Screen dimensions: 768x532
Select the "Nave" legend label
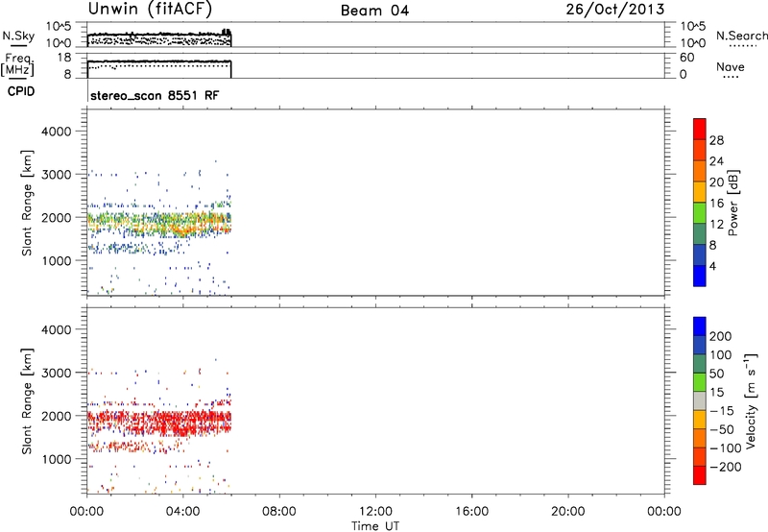click(x=731, y=67)
